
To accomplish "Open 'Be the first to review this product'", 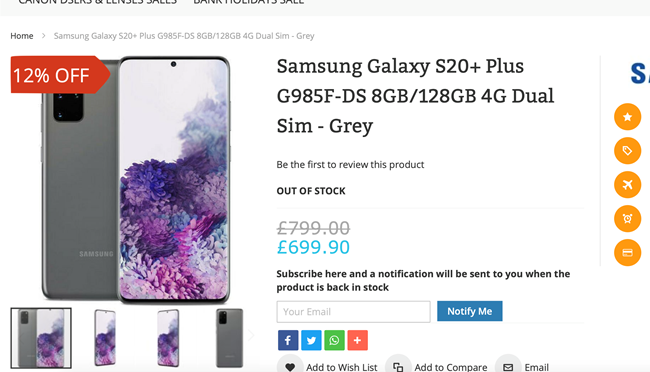I will (350, 165).
